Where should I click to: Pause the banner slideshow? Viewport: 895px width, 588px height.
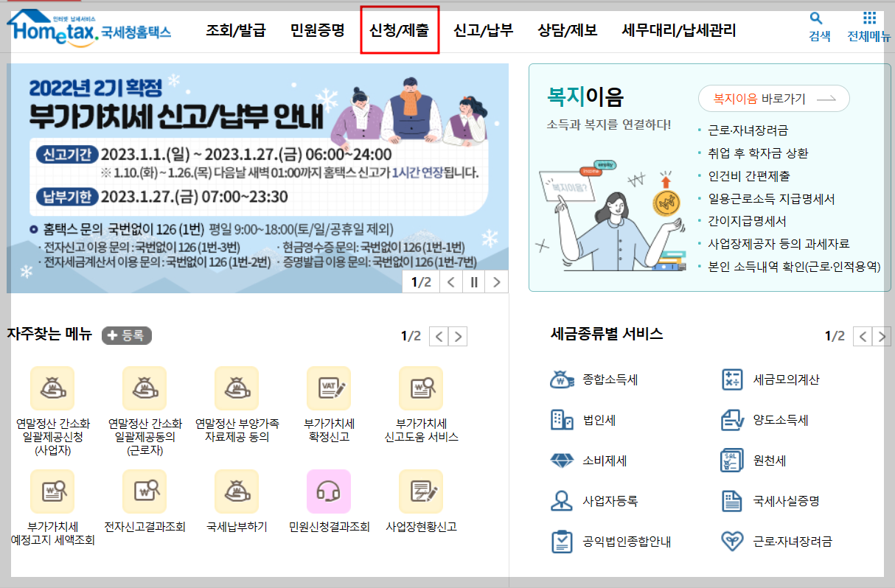coord(474,281)
